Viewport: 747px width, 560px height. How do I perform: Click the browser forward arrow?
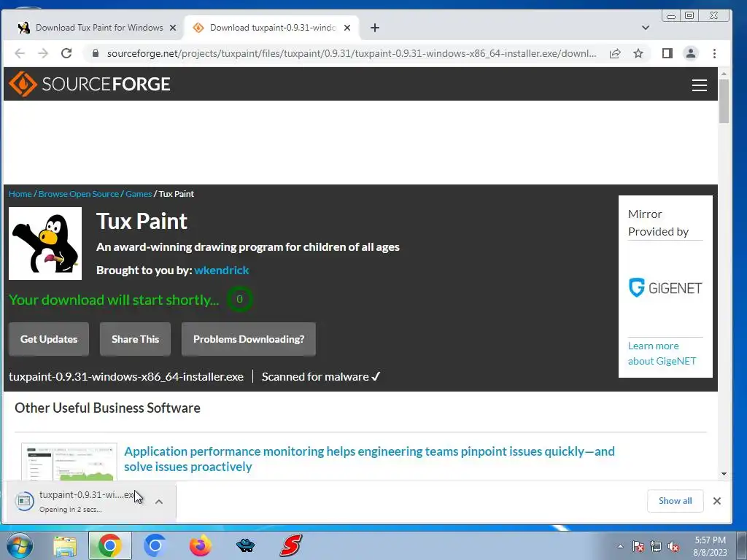[43, 53]
